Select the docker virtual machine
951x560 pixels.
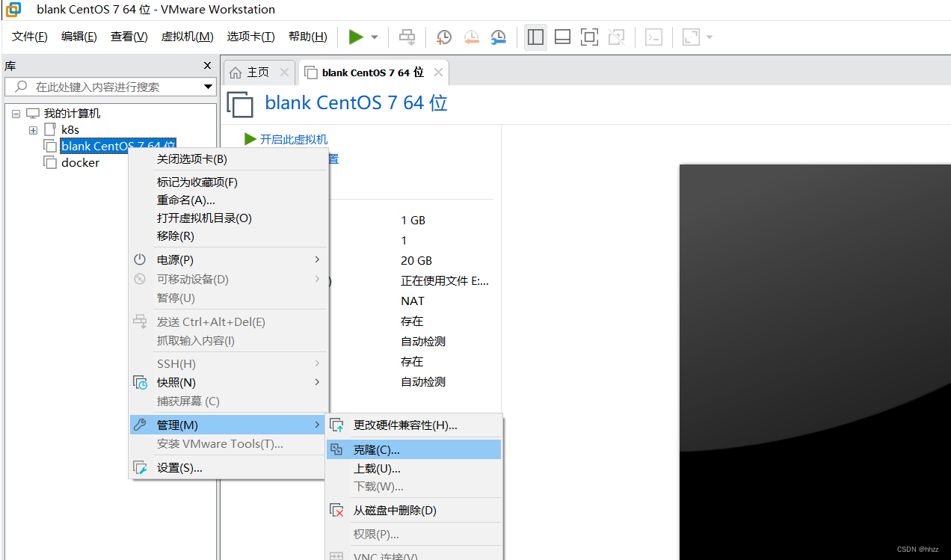[x=79, y=162]
